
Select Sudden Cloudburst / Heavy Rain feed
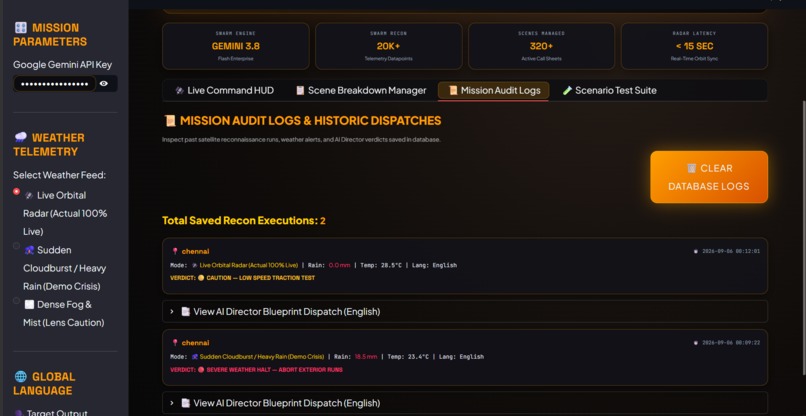[x=16, y=246]
